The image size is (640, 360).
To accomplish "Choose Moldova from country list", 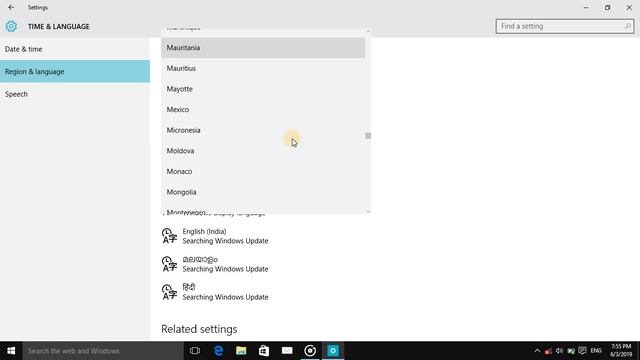I will coord(263,151).
